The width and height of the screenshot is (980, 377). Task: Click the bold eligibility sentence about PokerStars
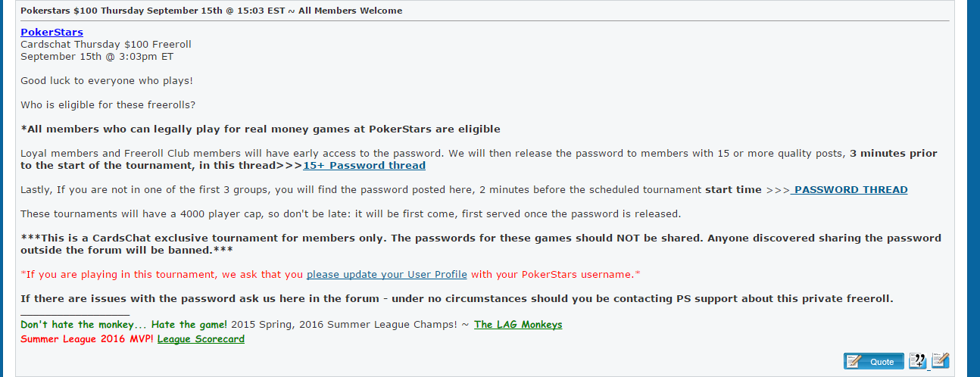(x=261, y=129)
